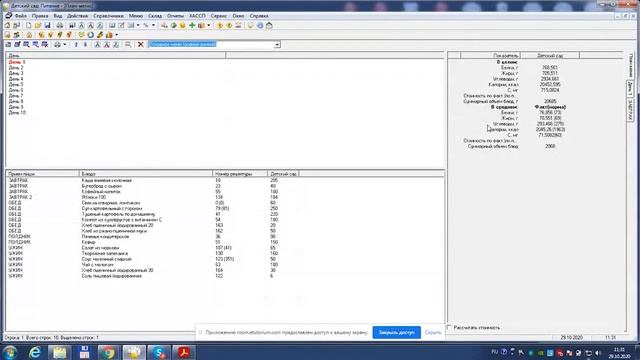Click the Блюдо column header

146,174
